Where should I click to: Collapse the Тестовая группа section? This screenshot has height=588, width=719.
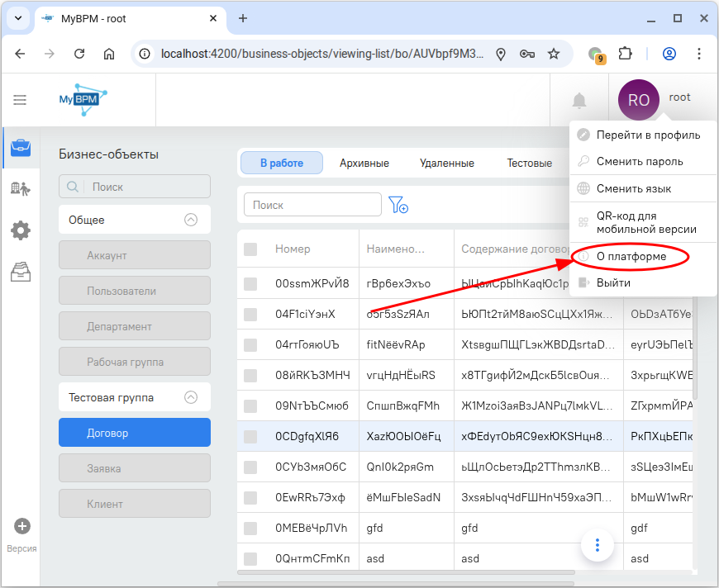point(191,397)
